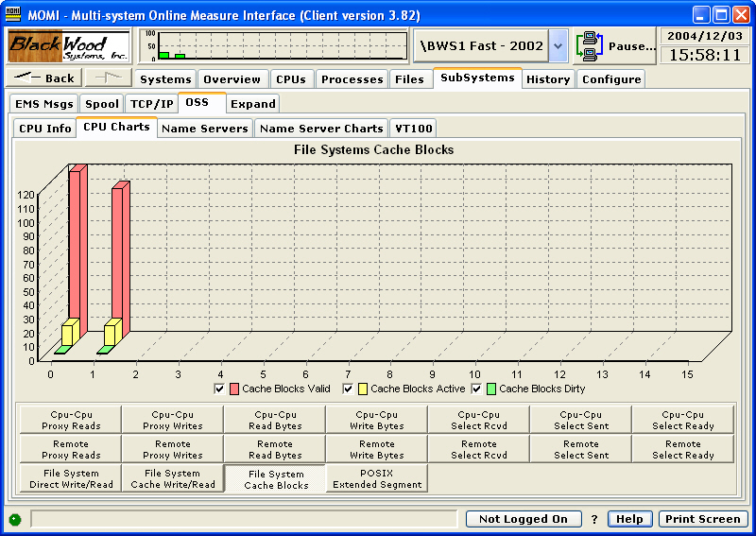Image resolution: width=756 pixels, height=536 pixels.
Task: Click the green status indicator light
Action: [x=14, y=519]
